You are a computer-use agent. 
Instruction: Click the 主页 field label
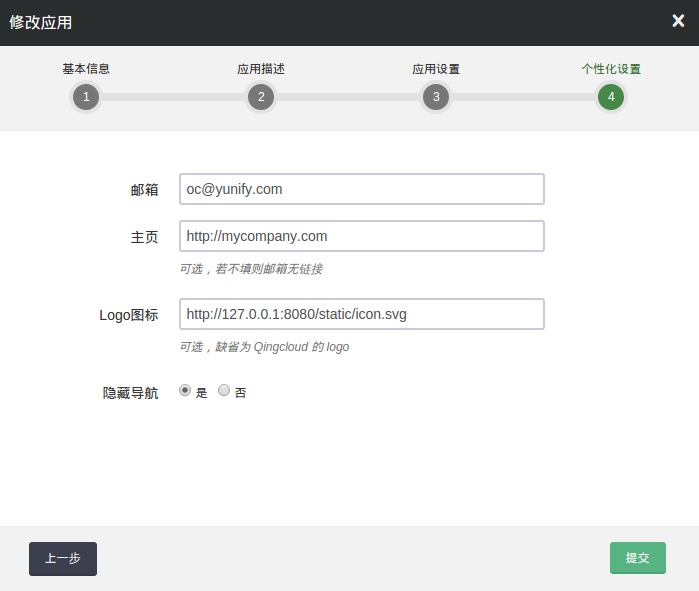click(x=144, y=237)
